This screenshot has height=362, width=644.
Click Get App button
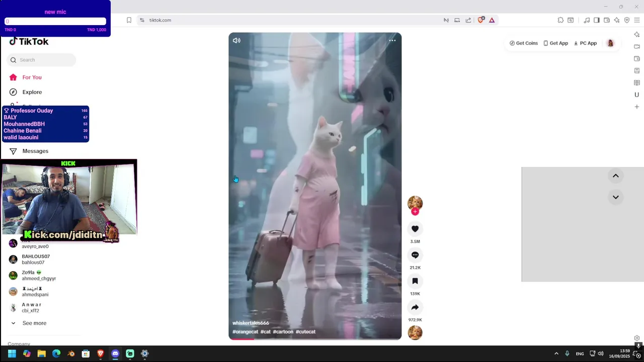(555, 43)
